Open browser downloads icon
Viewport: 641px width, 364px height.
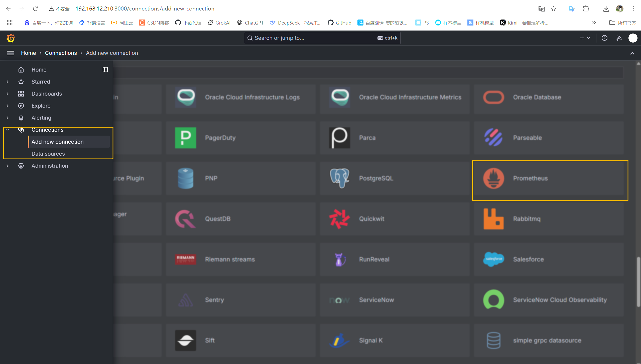pos(606,9)
